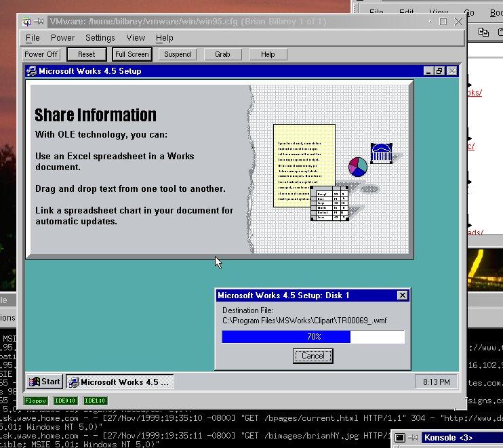503x448 pixels.
Task: Expand the Help menu in menu bar
Action: (x=165, y=38)
